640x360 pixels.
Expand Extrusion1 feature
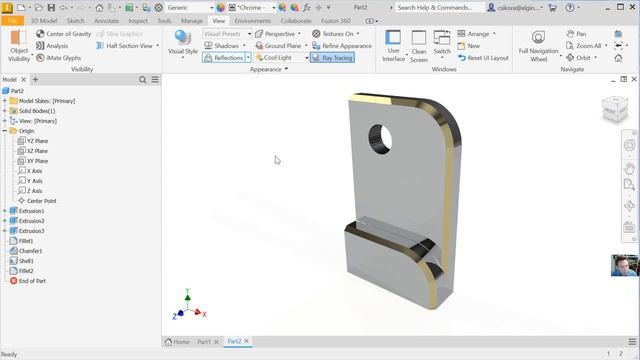pyautogui.click(x=5, y=211)
